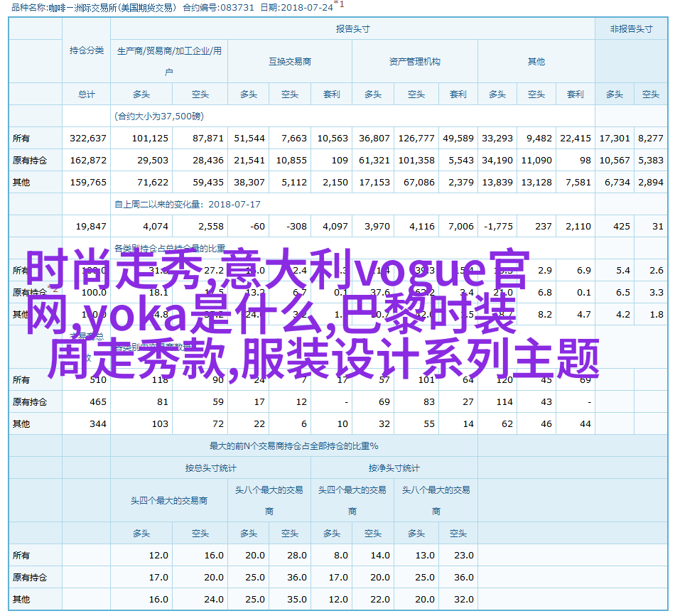Select the concentration value 13.0
The width and height of the screenshot is (675, 616).
click(424, 556)
